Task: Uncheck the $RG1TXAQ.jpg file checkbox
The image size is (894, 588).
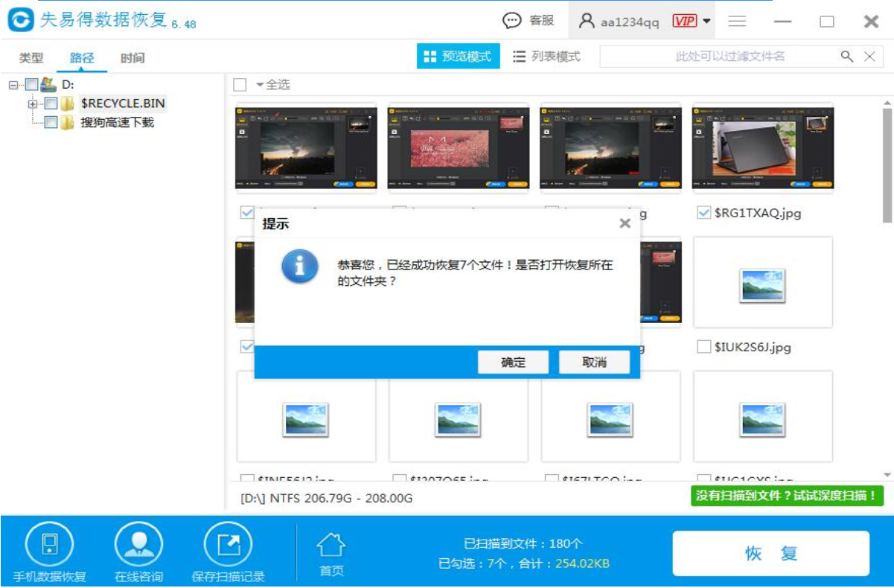Action: coord(703,213)
